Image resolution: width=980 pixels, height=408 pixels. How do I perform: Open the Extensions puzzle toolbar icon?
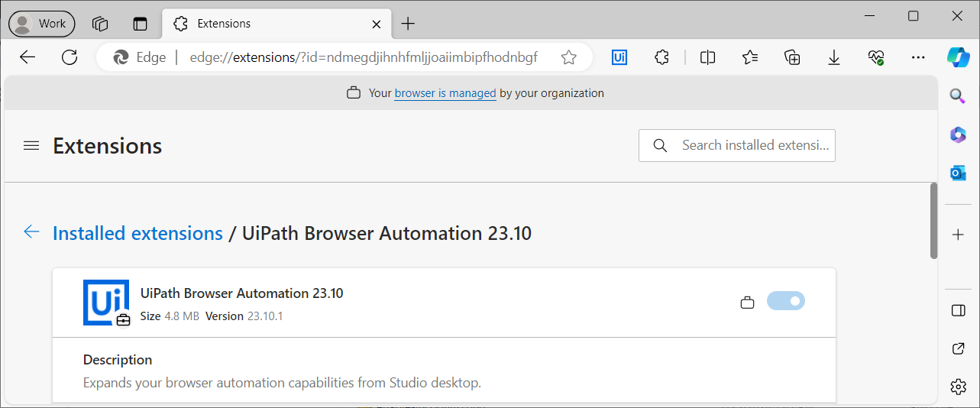click(662, 57)
